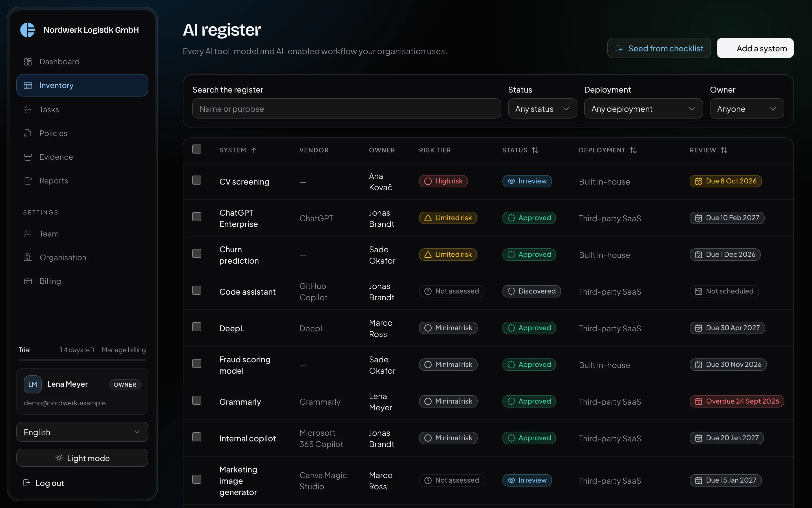
Task: Click the Nordwerk Logistik logo icon
Action: coord(28,30)
